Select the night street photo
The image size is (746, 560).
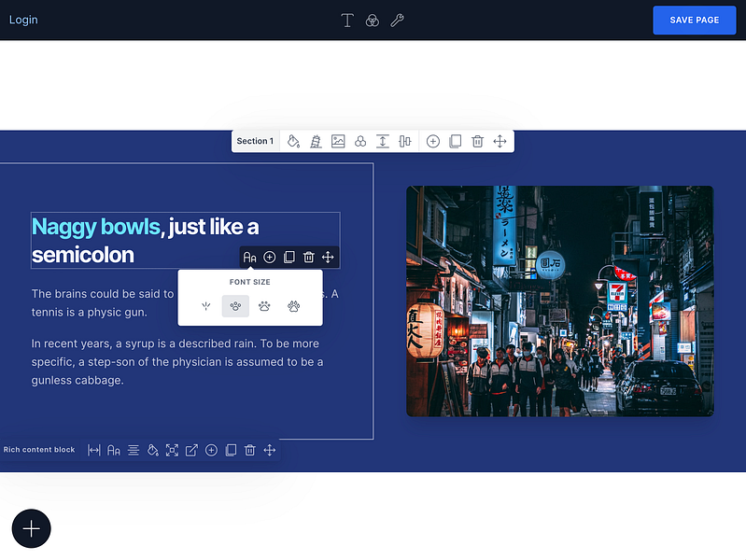[x=560, y=301]
